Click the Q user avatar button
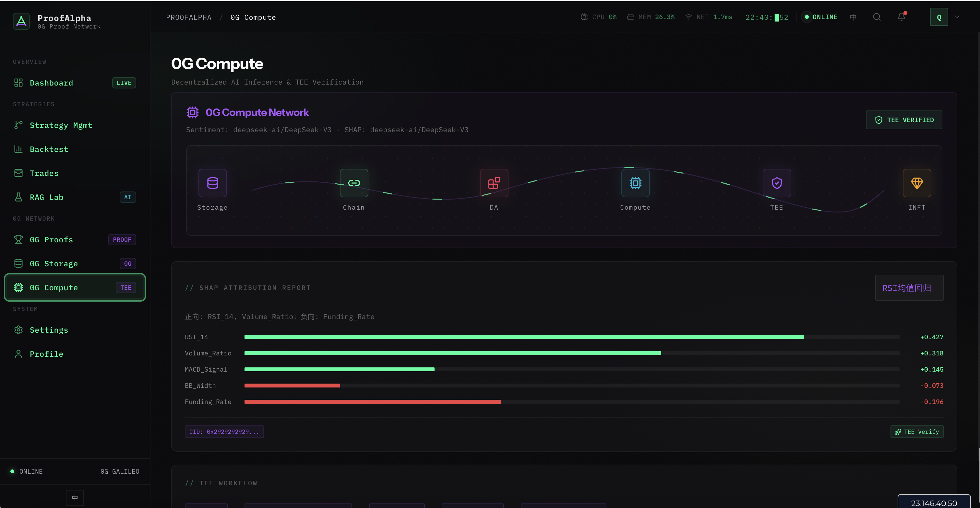This screenshot has height=508, width=980. (x=939, y=17)
